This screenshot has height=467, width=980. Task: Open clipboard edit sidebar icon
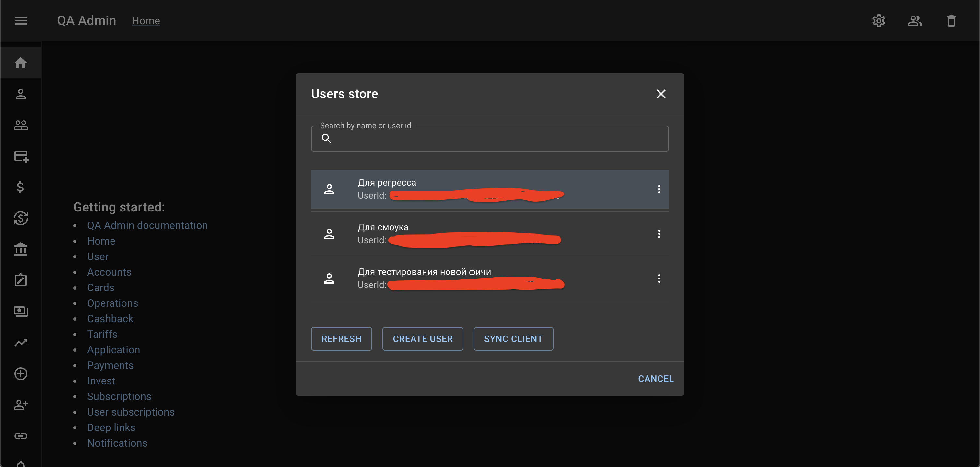click(20, 280)
